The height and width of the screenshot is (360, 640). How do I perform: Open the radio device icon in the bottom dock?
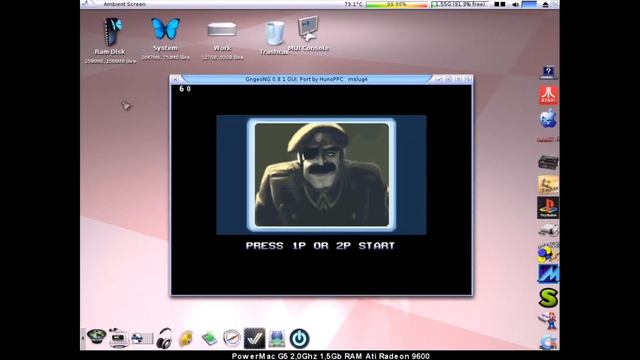coord(119,338)
